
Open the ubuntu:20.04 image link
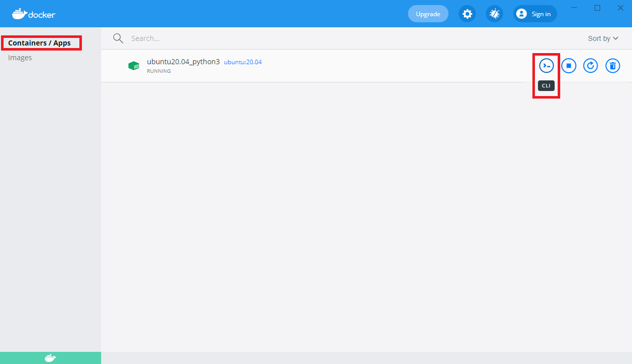click(243, 62)
